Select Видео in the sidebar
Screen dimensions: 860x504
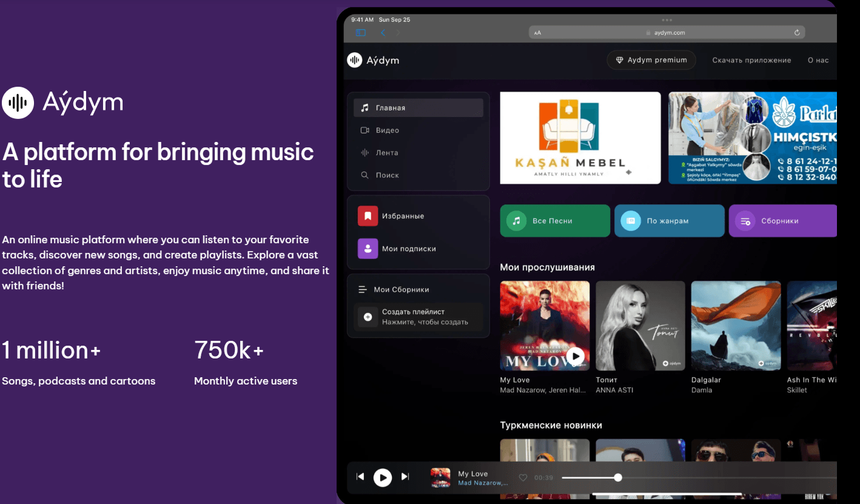point(418,130)
